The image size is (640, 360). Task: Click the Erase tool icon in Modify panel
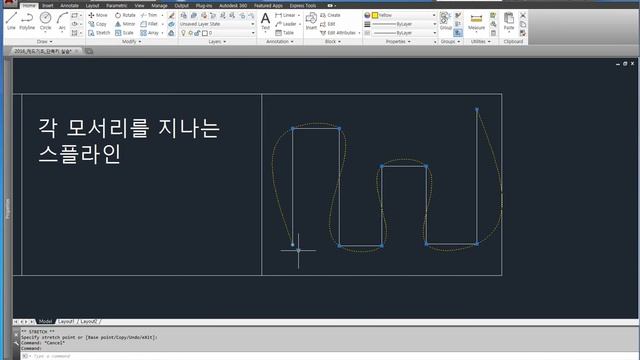click(x=172, y=16)
